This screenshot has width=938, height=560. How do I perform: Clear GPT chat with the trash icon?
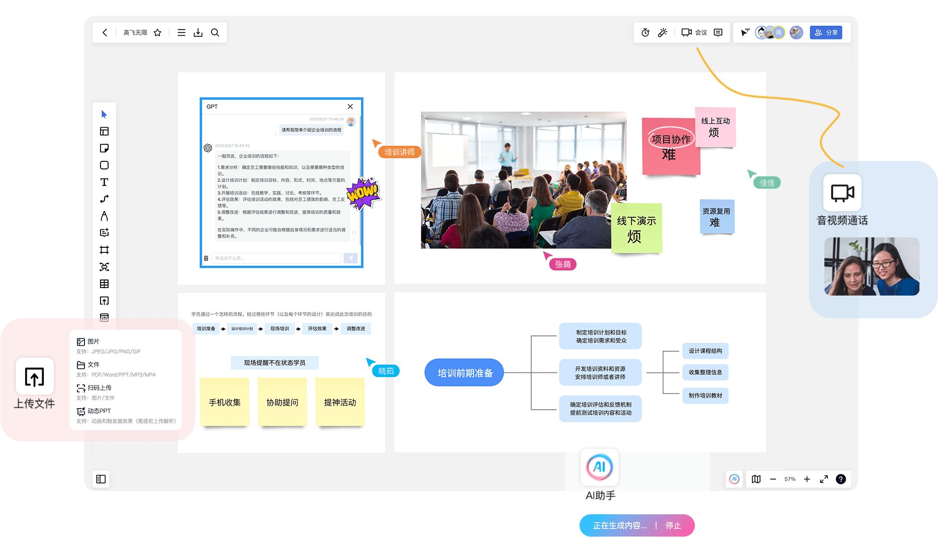pos(206,258)
